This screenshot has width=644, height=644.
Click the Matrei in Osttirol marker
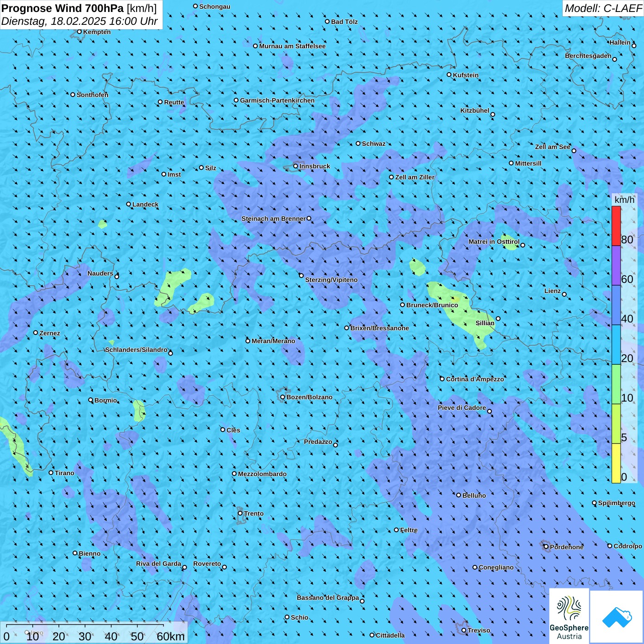523,245
